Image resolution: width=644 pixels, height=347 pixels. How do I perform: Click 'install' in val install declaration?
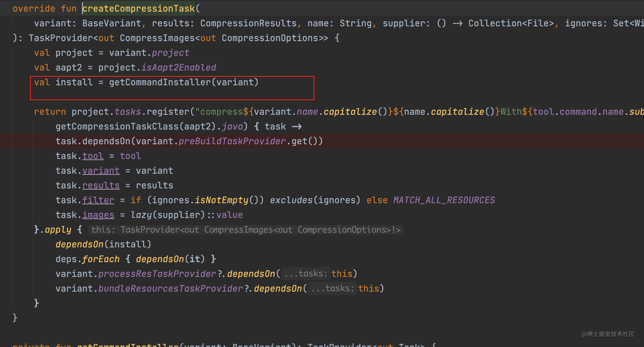pyautogui.click(x=74, y=82)
